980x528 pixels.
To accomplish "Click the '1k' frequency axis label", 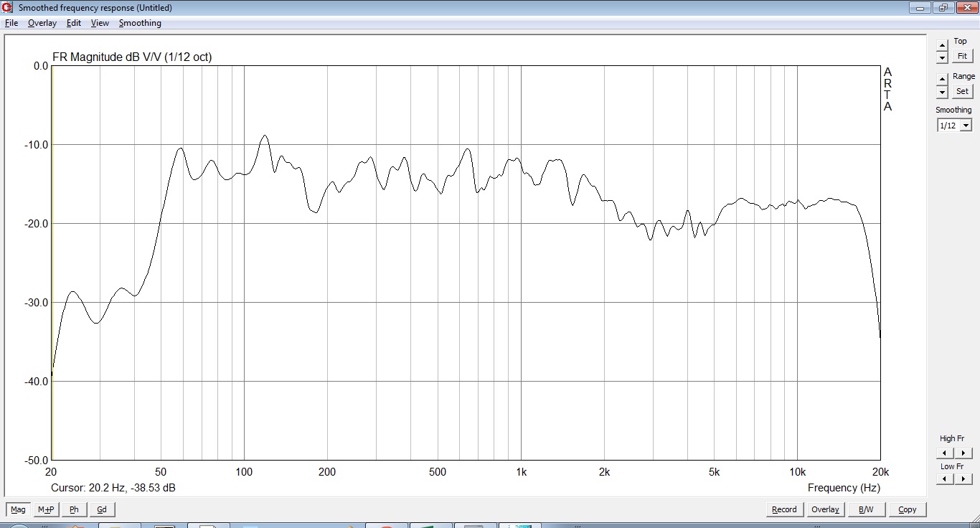I will [x=521, y=472].
